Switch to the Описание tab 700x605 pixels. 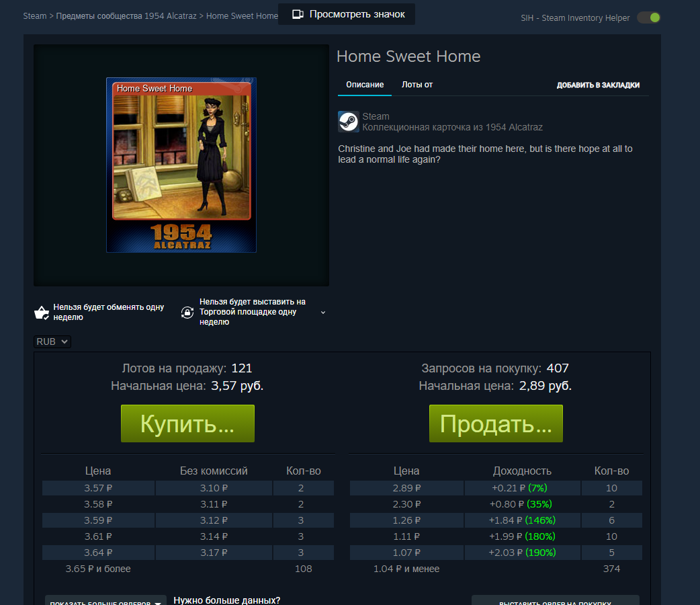(x=365, y=85)
